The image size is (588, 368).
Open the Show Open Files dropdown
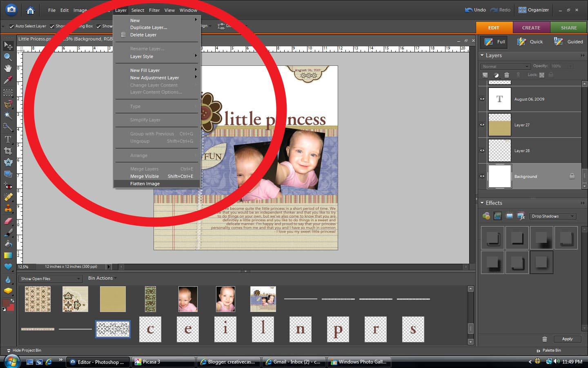pyautogui.click(x=51, y=278)
